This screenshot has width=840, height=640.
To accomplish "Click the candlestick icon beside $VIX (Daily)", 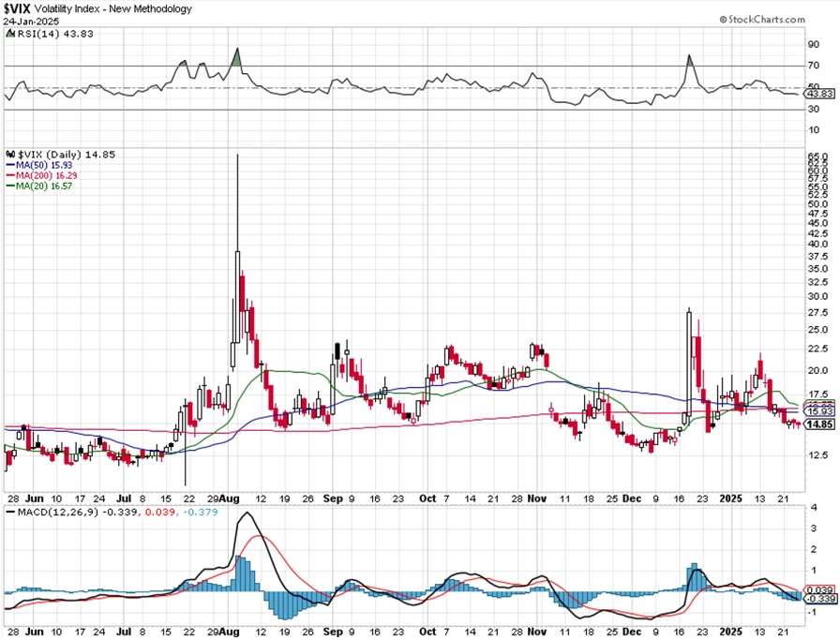I will pos(10,155).
